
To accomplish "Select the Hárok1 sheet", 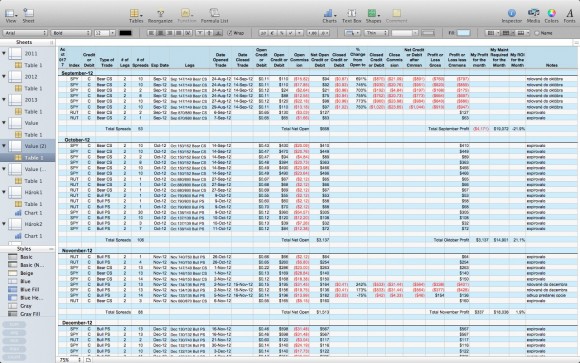I will click(28, 192).
